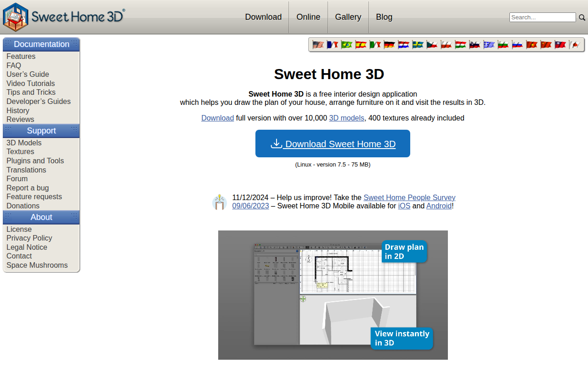This screenshot has height=368, width=588.
Task: Open the Features documentation link
Action: (21, 57)
